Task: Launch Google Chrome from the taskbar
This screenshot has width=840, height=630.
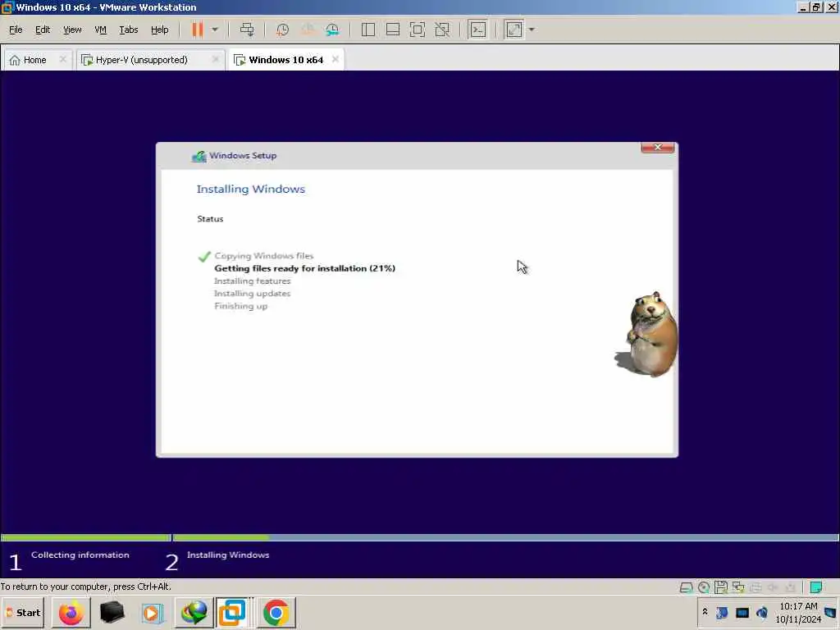Action: click(x=276, y=612)
